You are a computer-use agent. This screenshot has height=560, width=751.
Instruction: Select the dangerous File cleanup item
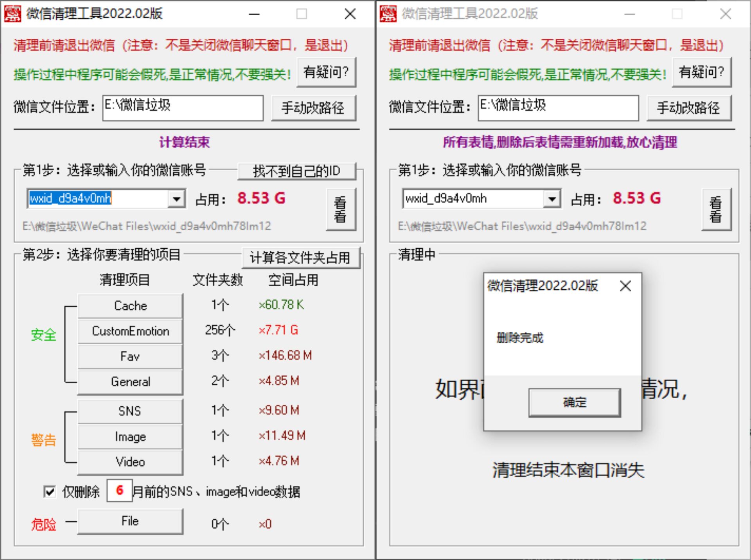point(130,521)
